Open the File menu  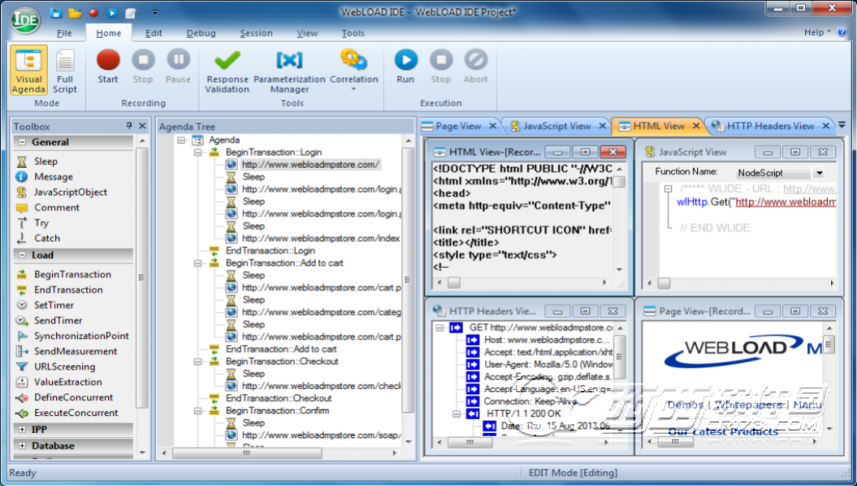coord(64,33)
